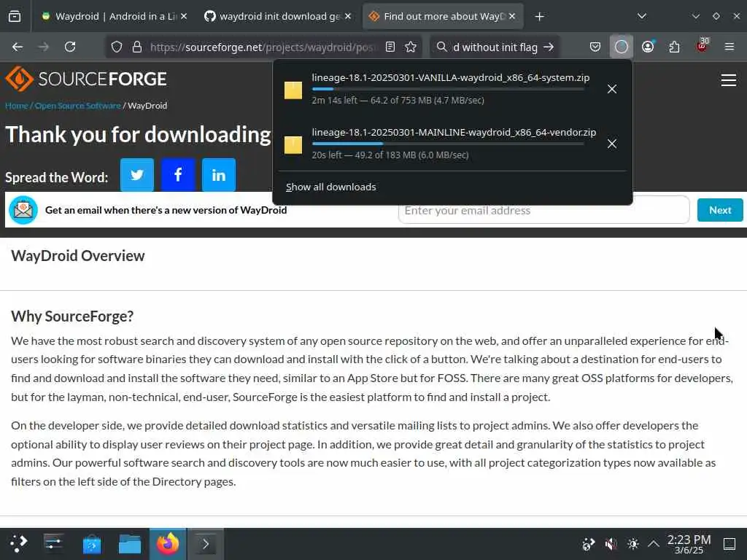This screenshot has width=747, height=560.
Task: Expand the list all tabs chevron
Action: 642,17
